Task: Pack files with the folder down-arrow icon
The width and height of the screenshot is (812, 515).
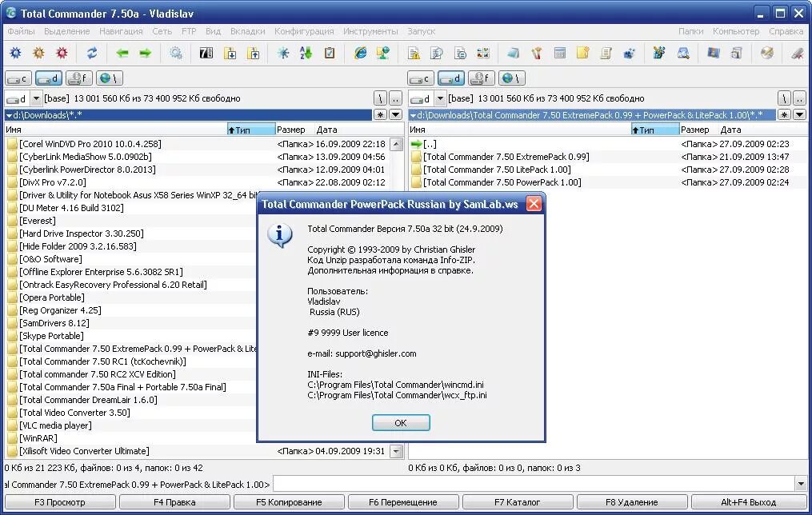Action: click(230, 53)
